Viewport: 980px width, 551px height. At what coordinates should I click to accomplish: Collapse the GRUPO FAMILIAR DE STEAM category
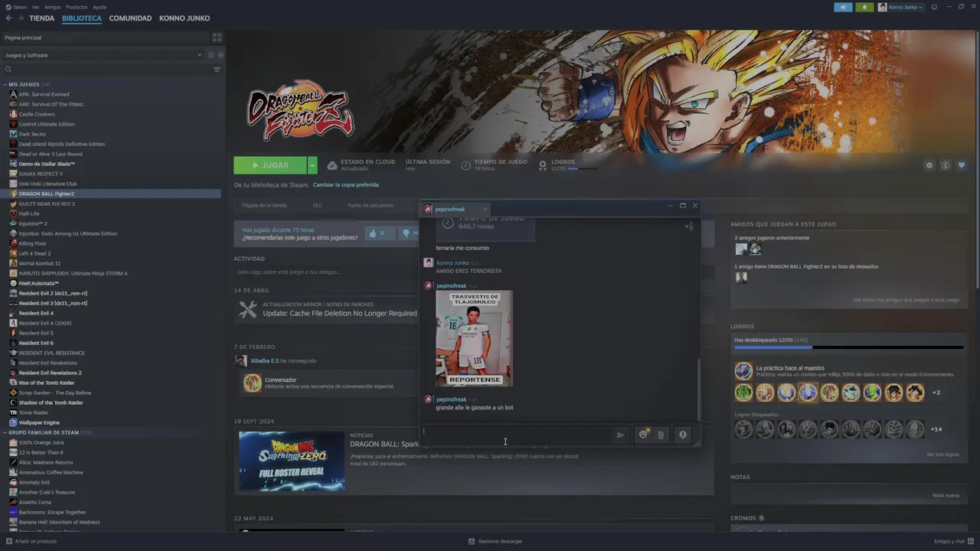pyautogui.click(x=5, y=432)
